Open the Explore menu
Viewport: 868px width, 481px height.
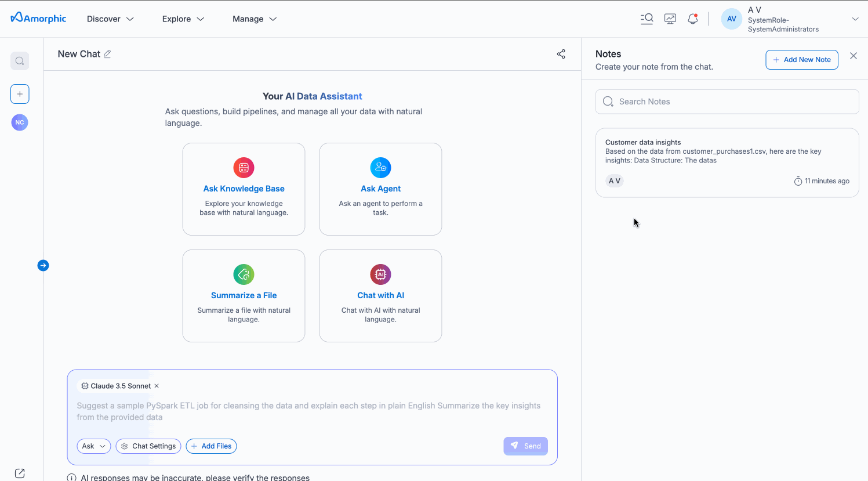[183, 19]
